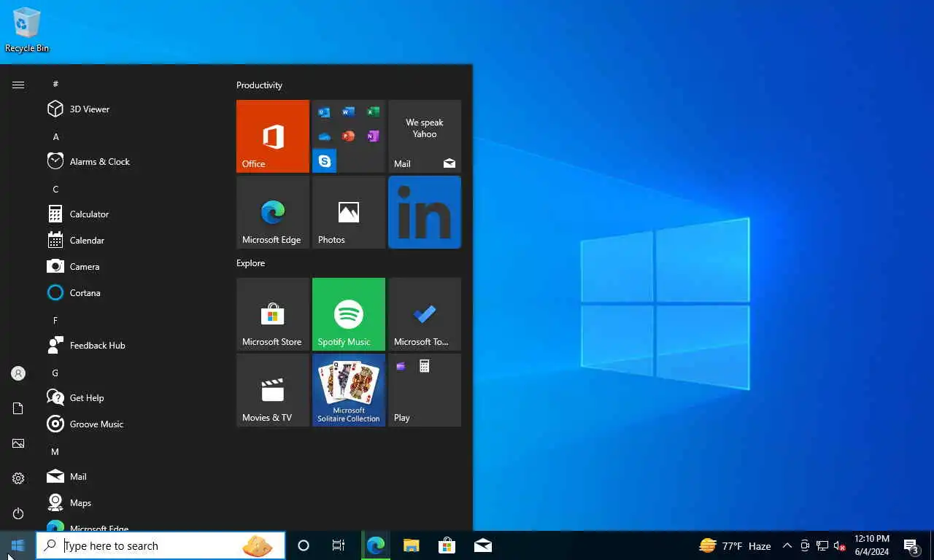
Task: Open Microsoft Edge tile
Action: point(273,212)
